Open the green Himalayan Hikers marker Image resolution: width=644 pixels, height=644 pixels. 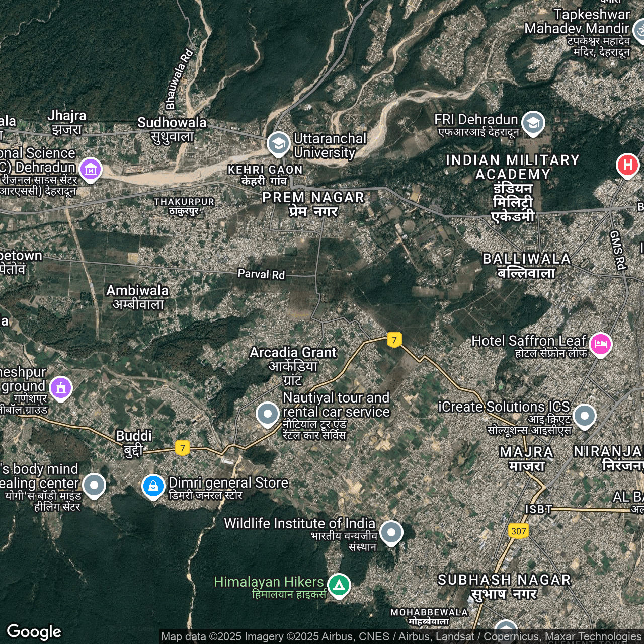pyautogui.click(x=339, y=585)
